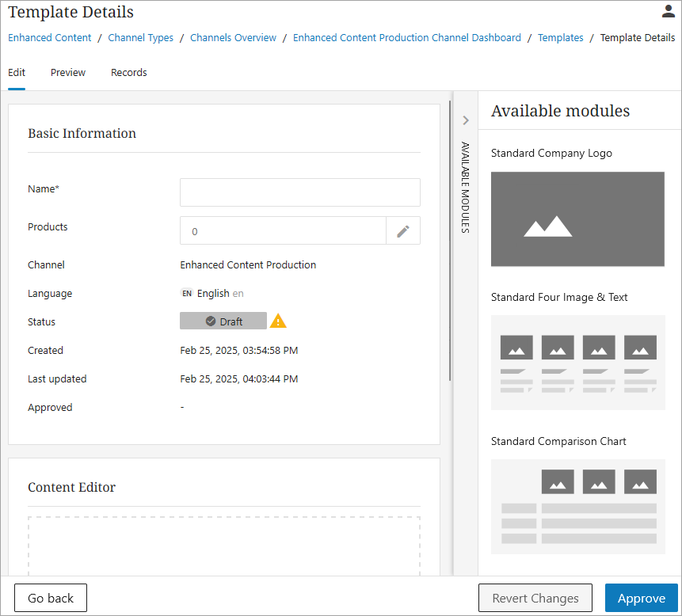Open the Channel Types breadcrumb link

point(140,38)
